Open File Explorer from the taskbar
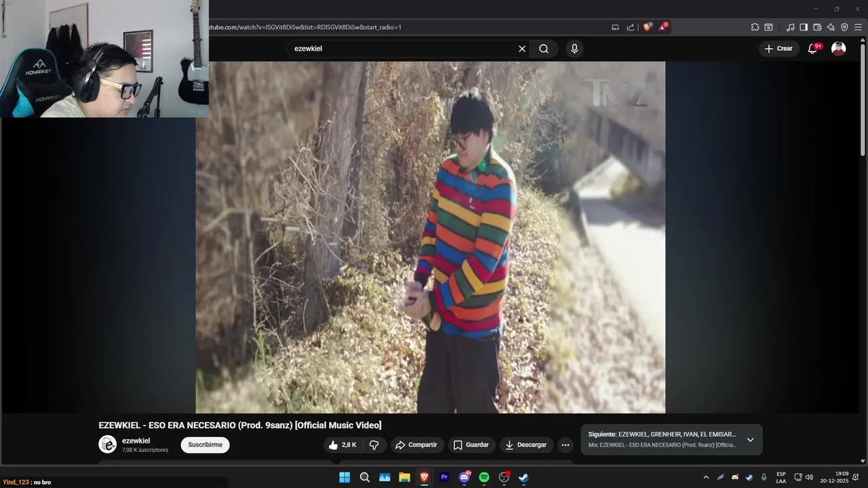The width and height of the screenshot is (868, 488). point(404,477)
